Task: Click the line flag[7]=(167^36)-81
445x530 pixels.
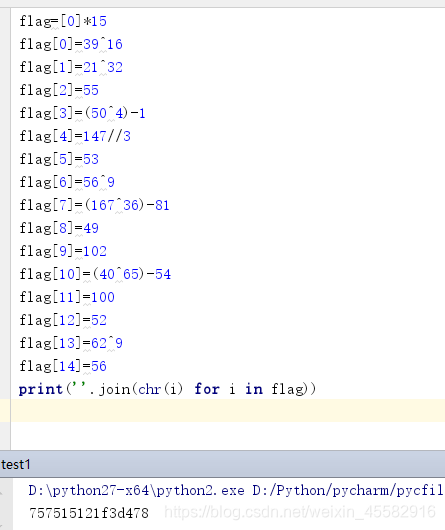Action: (x=94, y=206)
